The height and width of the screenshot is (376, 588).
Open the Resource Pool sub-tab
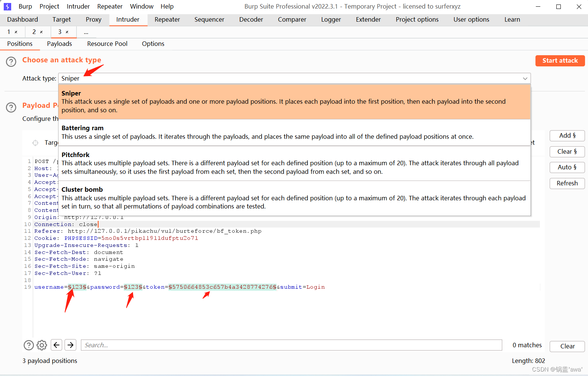(107, 44)
